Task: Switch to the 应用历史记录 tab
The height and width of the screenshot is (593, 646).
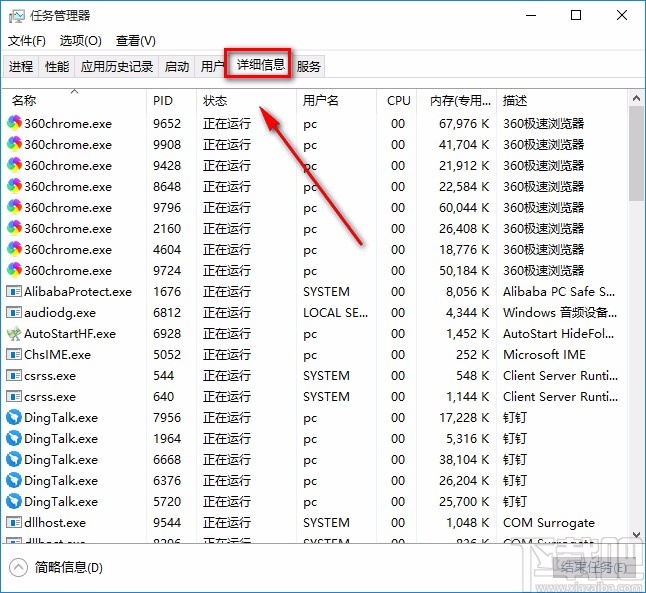Action: click(117, 66)
